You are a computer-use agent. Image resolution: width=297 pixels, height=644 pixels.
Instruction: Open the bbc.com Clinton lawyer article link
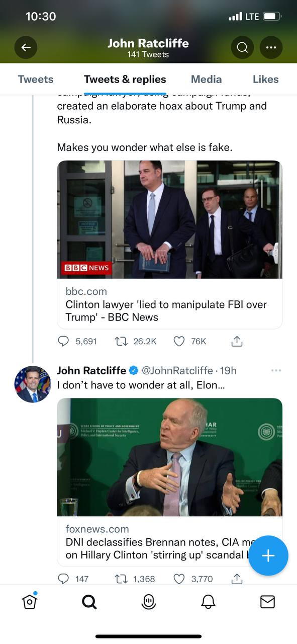tap(170, 304)
